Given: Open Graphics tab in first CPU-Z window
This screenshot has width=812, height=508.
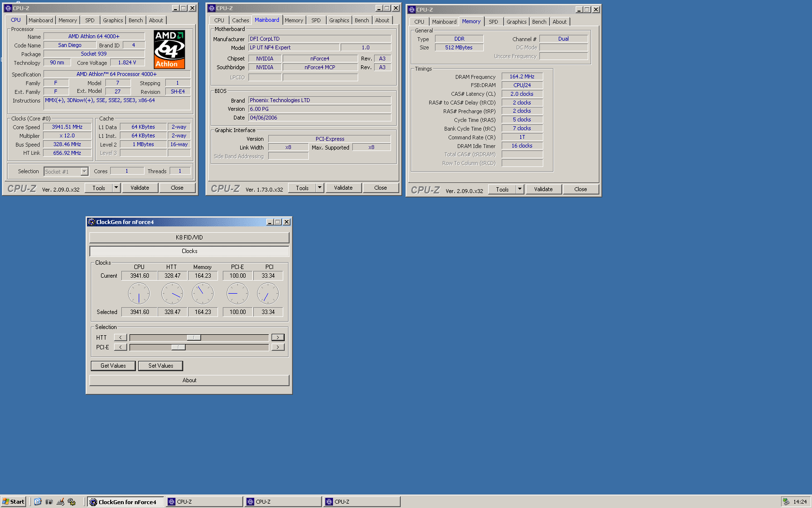Looking at the screenshot, I should click(x=113, y=20).
